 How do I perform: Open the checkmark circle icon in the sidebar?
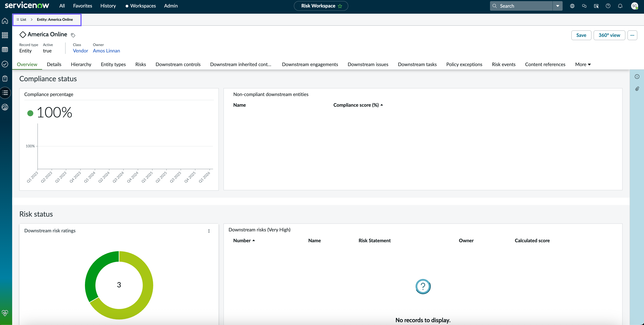pyautogui.click(x=5, y=64)
